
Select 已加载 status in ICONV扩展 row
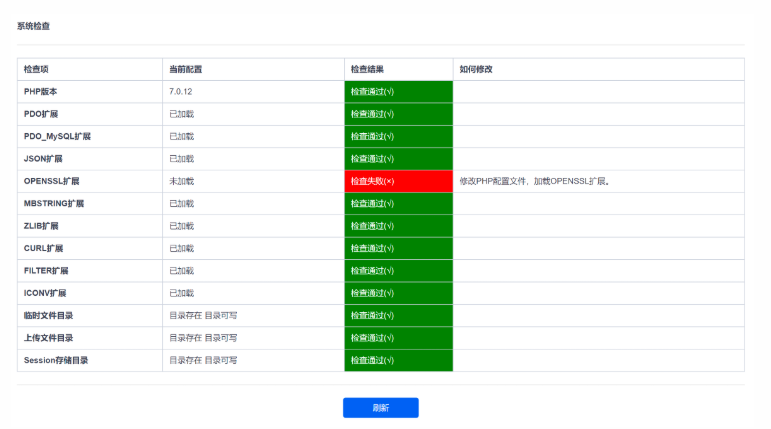[x=181, y=293]
